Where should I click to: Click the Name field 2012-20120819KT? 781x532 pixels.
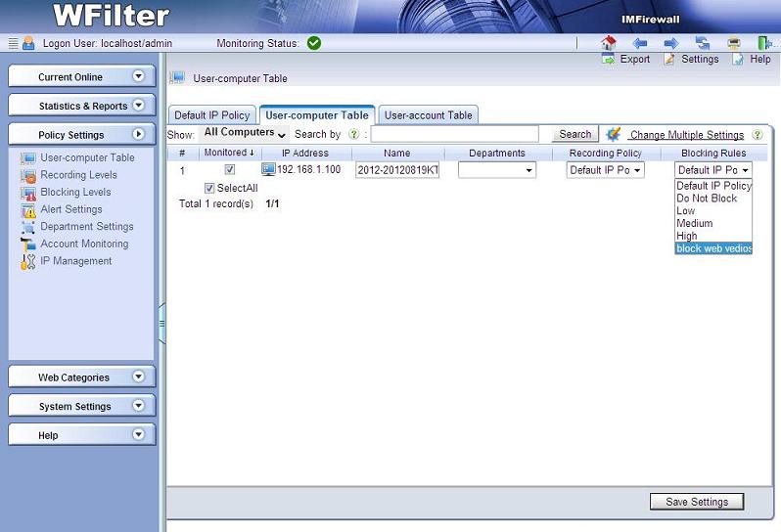(397, 170)
